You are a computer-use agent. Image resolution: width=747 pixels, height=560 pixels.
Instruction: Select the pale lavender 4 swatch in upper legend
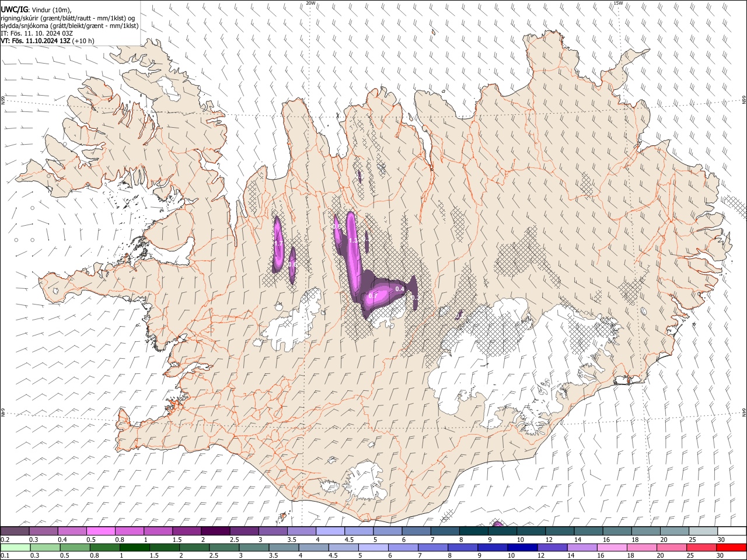[330, 531]
